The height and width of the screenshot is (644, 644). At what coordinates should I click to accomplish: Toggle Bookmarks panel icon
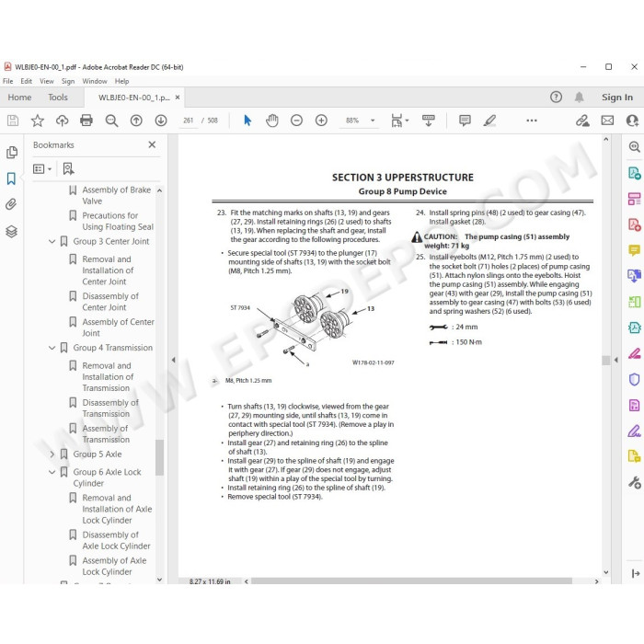[11, 178]
